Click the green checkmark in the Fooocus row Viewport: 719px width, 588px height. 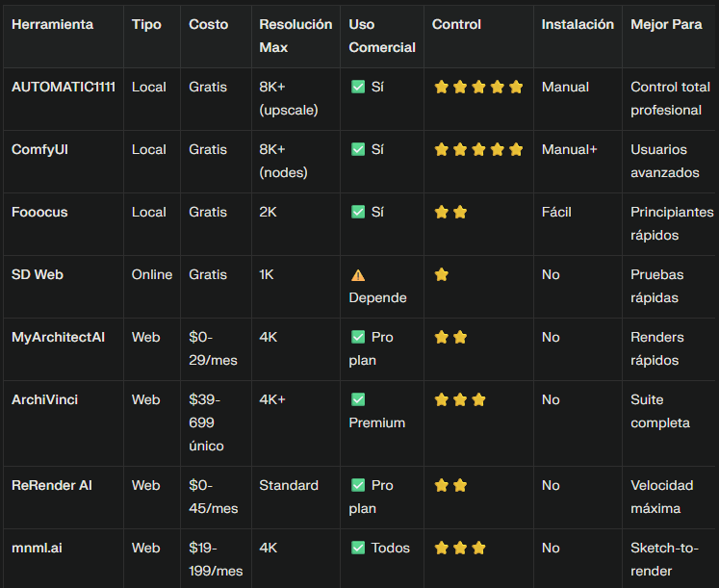coord(358,212)
